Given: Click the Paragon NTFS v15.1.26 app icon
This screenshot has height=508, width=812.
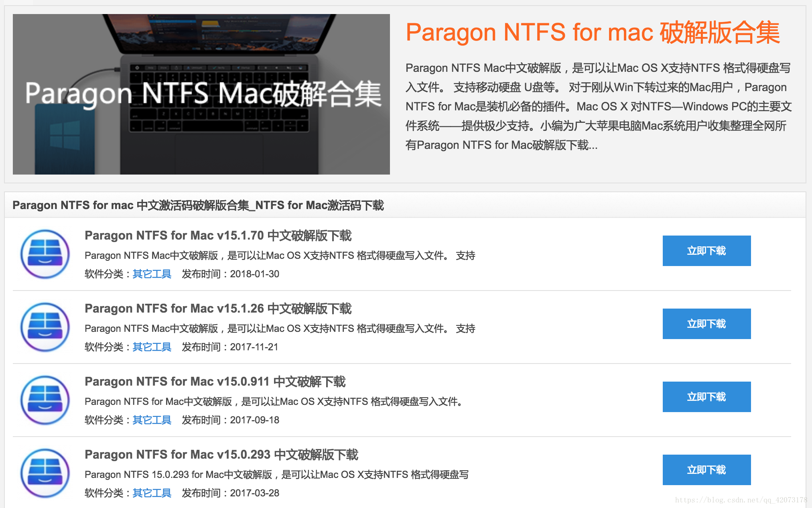Looking at the screenshot, I should pos(45,327).
